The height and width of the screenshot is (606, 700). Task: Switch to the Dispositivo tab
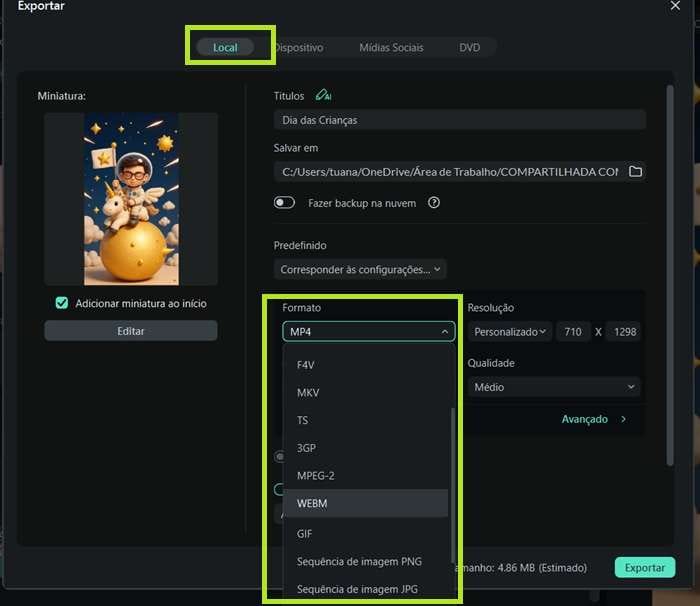297,47
